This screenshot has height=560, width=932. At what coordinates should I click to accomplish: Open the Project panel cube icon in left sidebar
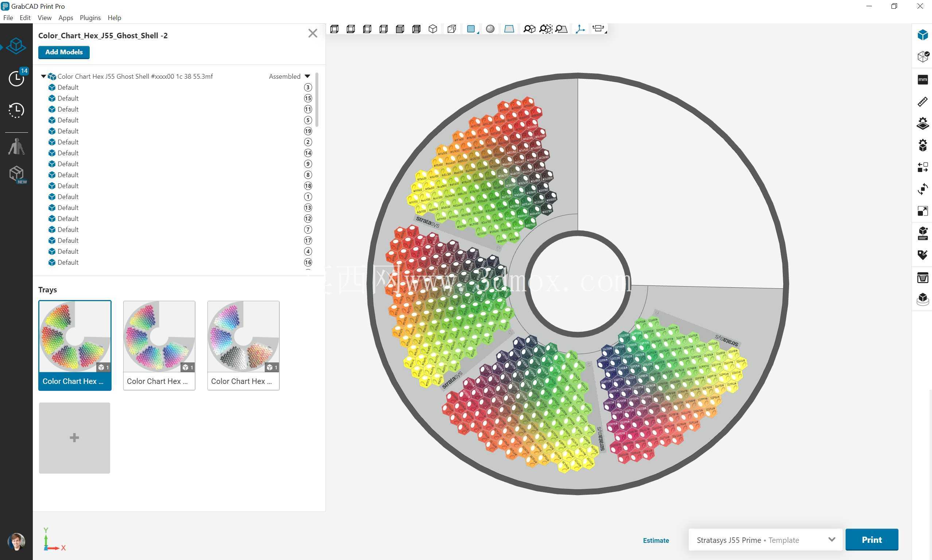click(16, 46)
